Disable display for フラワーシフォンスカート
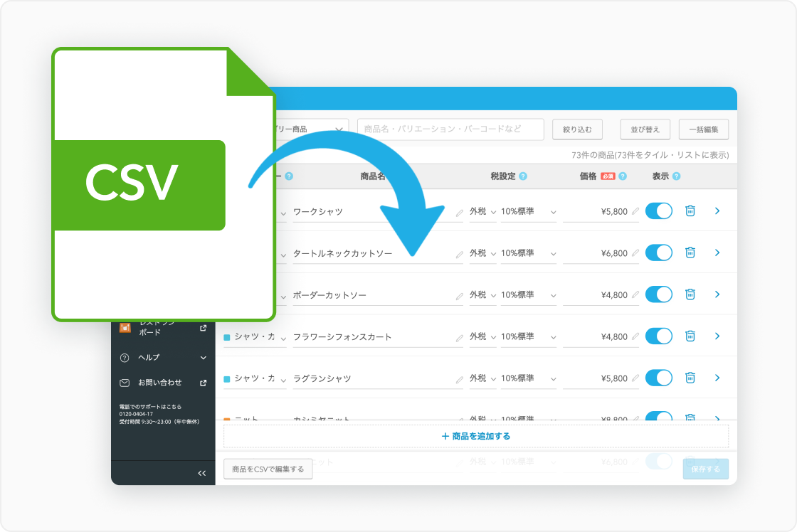The height and width of the screenshot is (532, 797). click(659, 336)
